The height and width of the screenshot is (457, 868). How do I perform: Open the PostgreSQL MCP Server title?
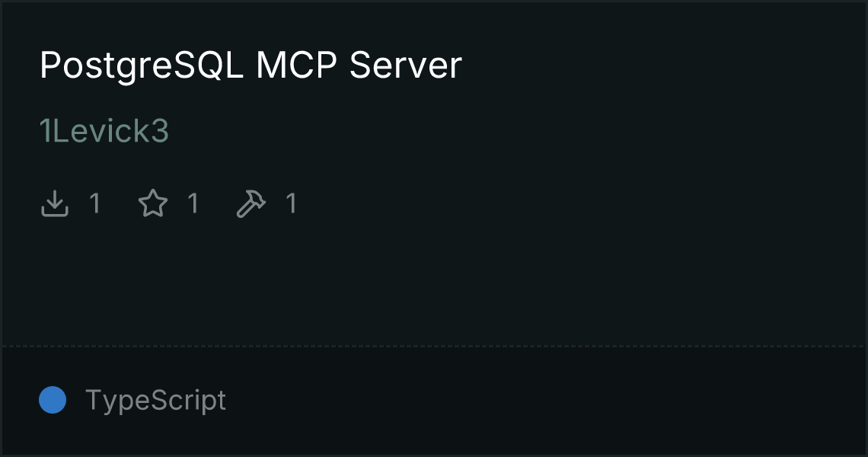pos(251,66)
